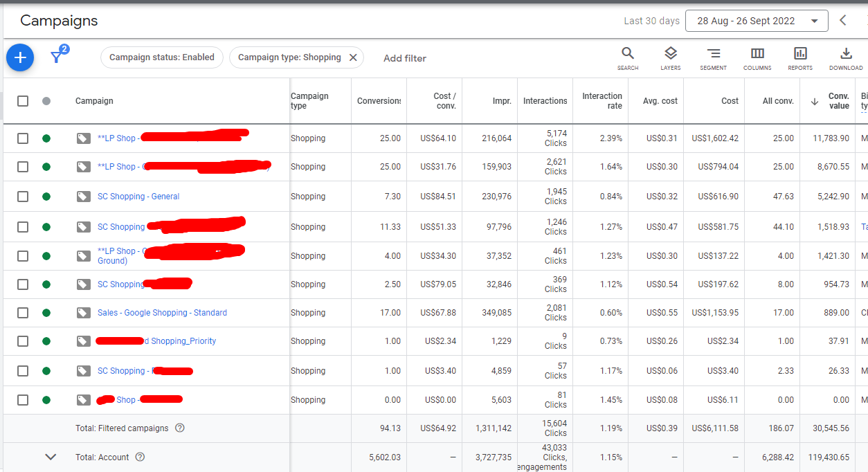
Task: Tick the select-all checkbox in header
Action: [23, 101]
